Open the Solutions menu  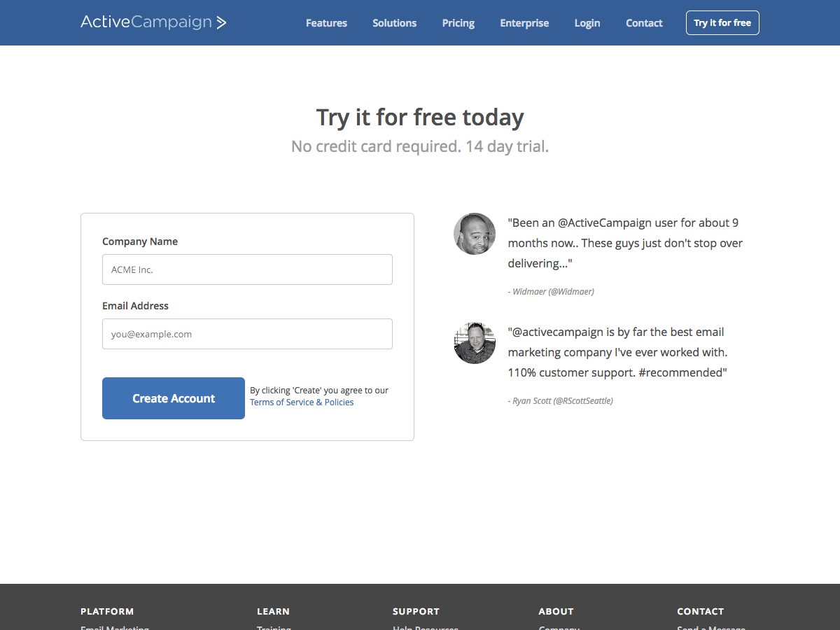394,22
